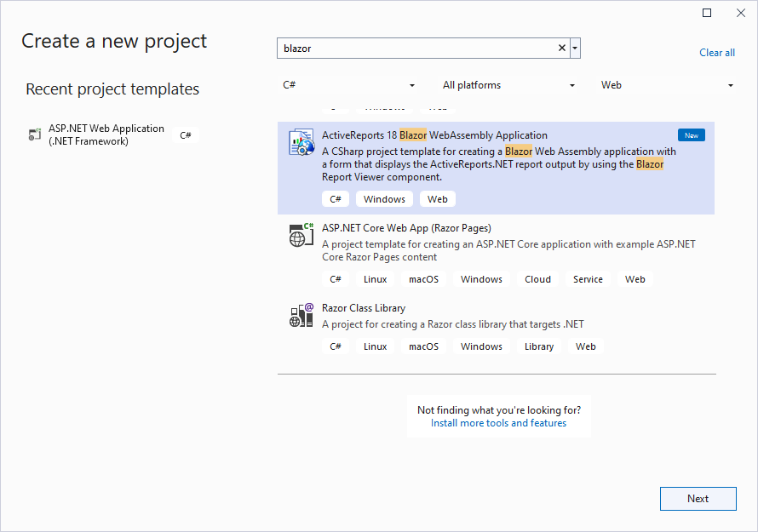
Task: Close the Create a new project dialog
Action: point(741,13)
